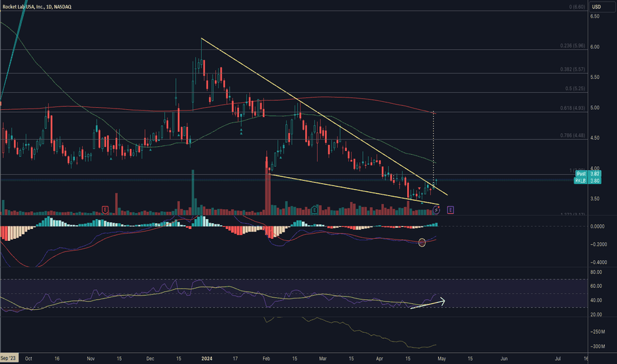Click the Feb label on time axis
Image resolution: width=617 pixels, height=364 pixels.
(266, 359)
